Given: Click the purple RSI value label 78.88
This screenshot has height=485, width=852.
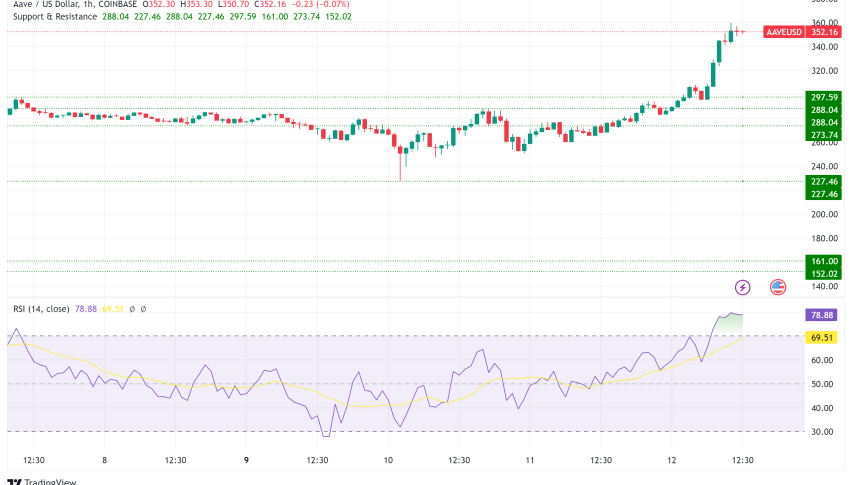Looking at the screenshot, I should 822,315.
